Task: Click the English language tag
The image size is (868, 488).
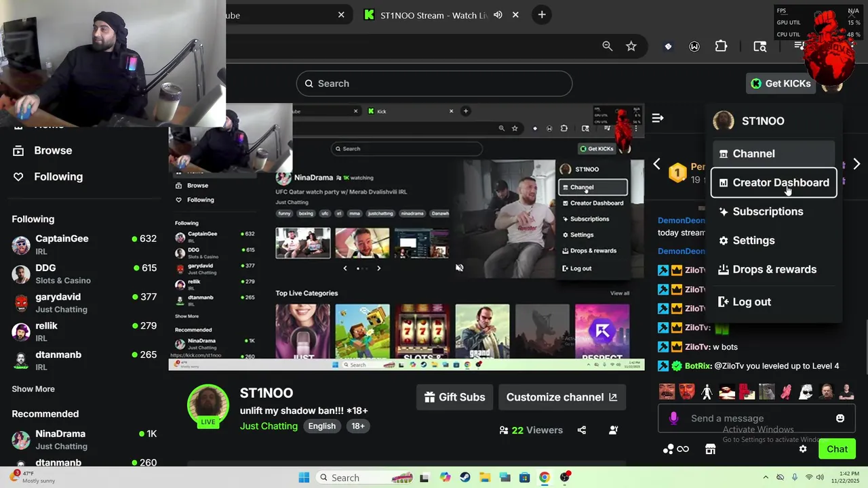Action: 322,426
